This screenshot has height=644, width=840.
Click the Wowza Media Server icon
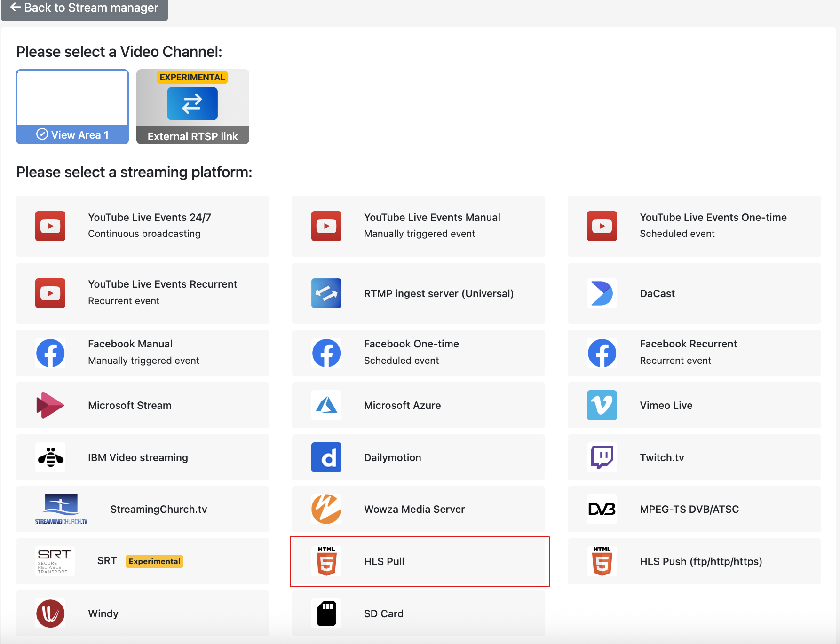coord(326,509)
